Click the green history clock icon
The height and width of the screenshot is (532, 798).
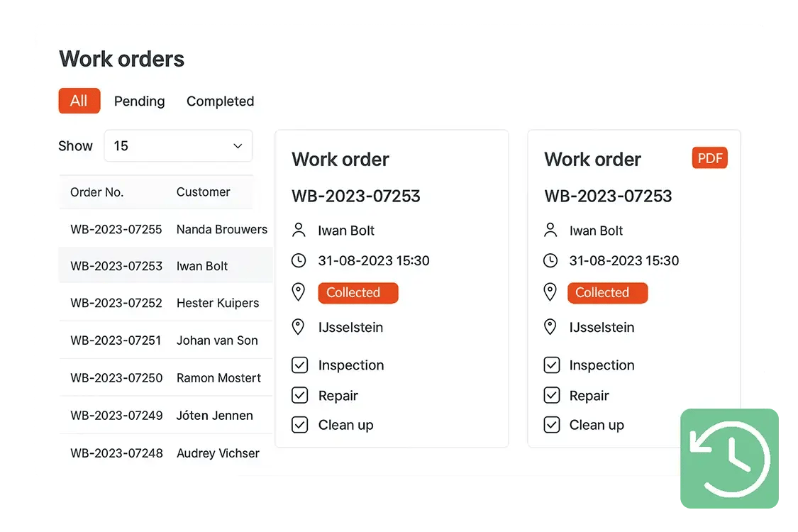click(729, 458)
